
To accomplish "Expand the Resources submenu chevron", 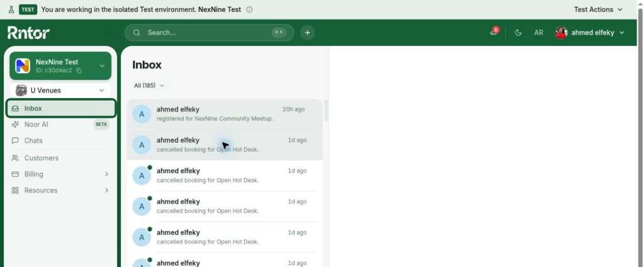I will click(x=106, y=190).
